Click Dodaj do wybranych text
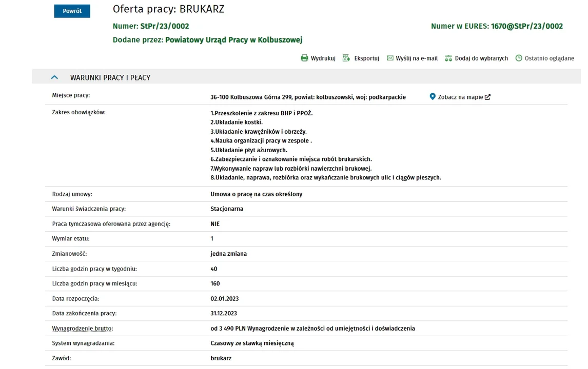This screenshot has height=369, width=588. pos(481,58)
